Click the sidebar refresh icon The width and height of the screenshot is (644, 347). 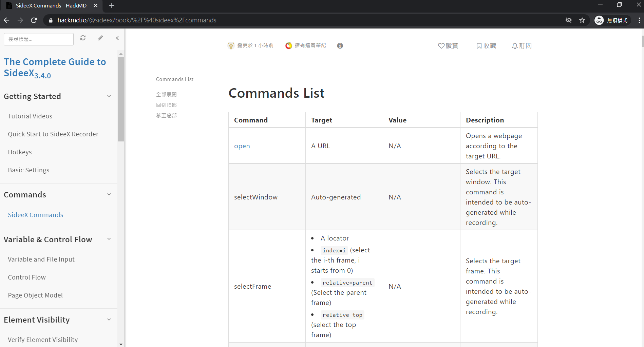coord(83,38)
